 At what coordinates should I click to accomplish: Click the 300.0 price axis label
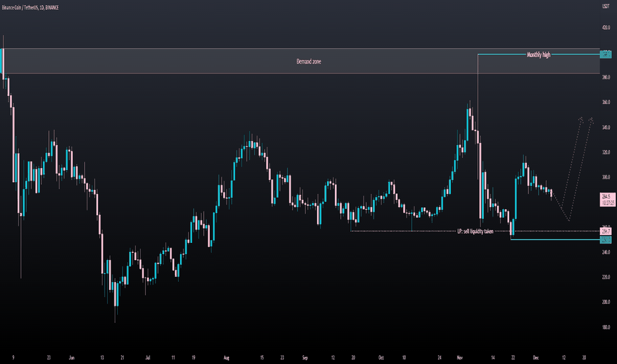[x=606, y=177]
